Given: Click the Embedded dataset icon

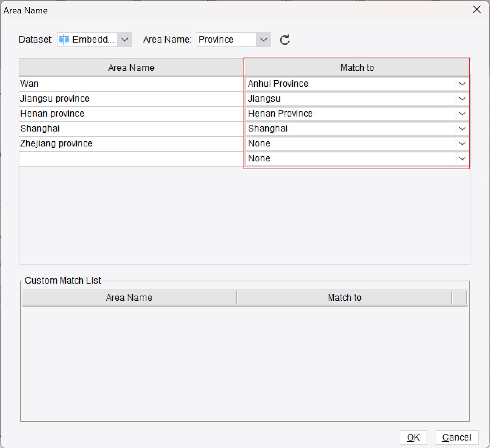Looking at the screenshot, I should coord(63,39).
